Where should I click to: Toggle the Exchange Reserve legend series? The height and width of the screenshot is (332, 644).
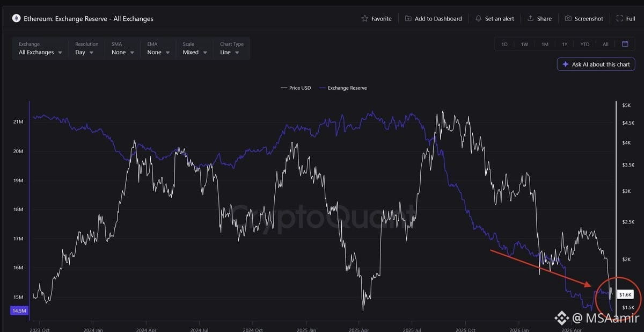[343, 88]
